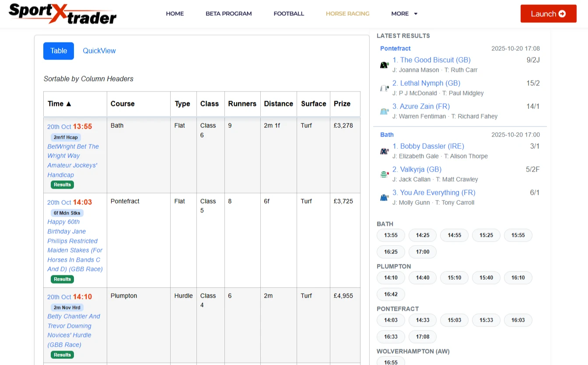Open Betty Chantier Novices' Hurdle race link
588x365 pixels.
73,330
